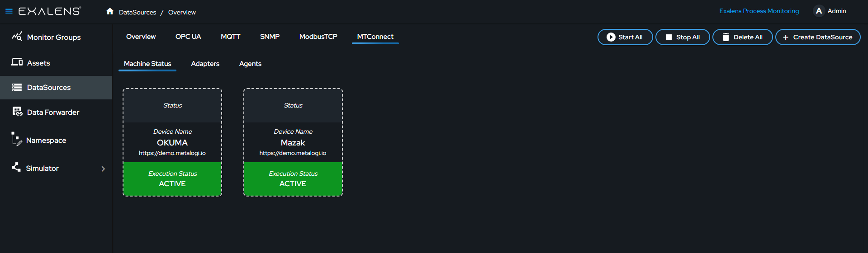
Task: Click the Exalens logo
Action: pyautogui.click(x=50, y=11)
